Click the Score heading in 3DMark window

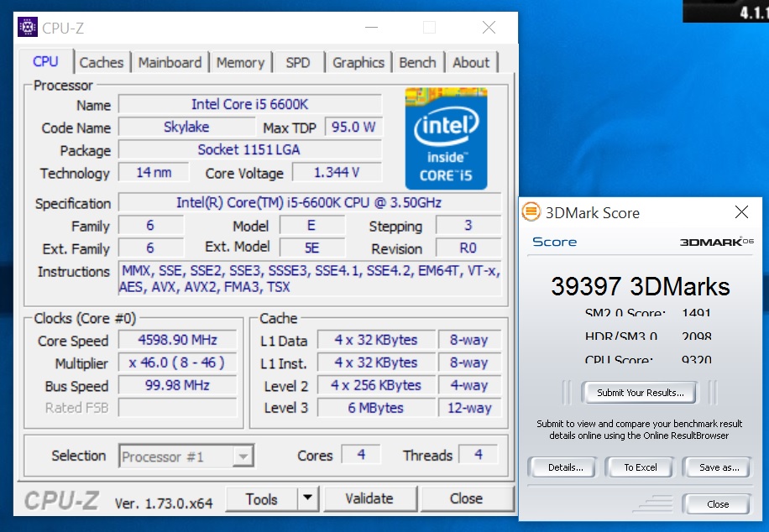click(x=554, y=242)
